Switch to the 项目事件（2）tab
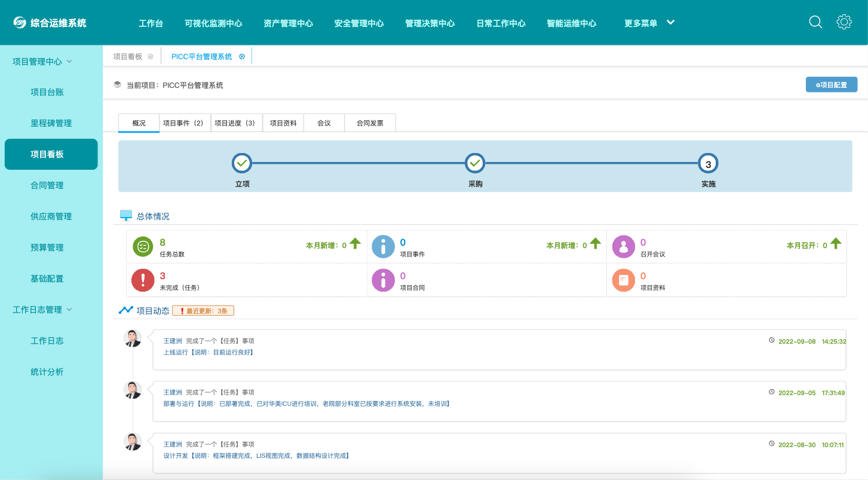The image size is (868, 480). pos(185,123)
